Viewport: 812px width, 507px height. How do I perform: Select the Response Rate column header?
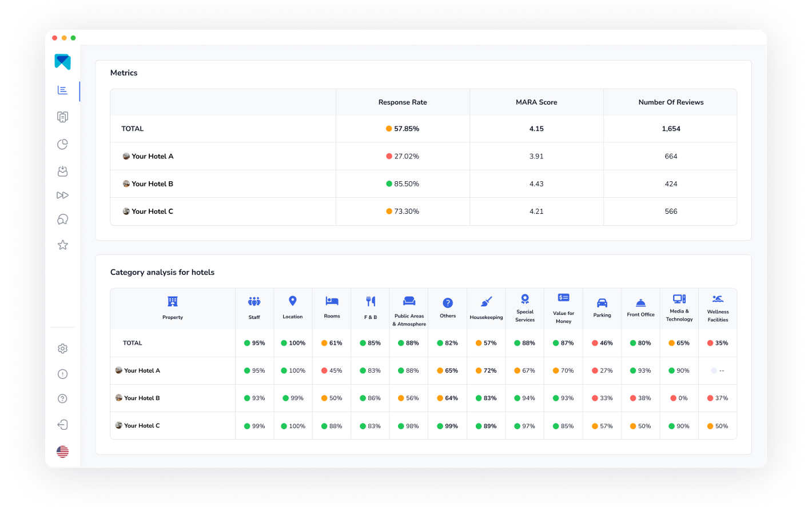pos(403,102)
